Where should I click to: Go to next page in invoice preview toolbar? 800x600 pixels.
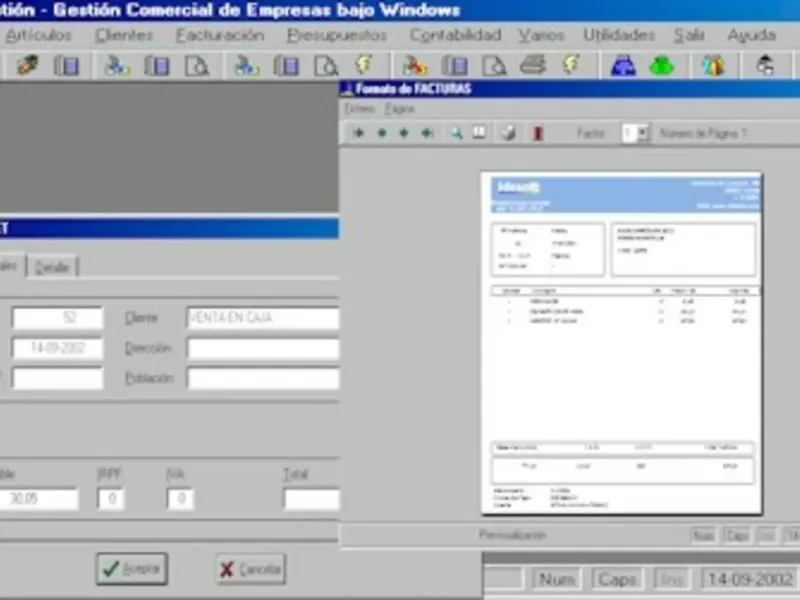[x=404, y=133]
